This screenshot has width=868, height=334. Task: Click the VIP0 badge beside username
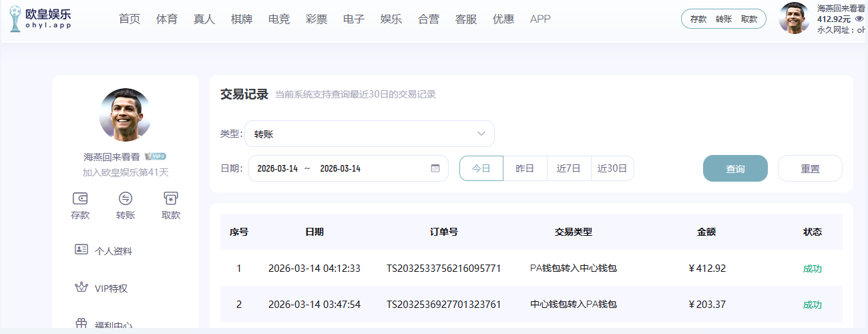click(x=156, y=156)
